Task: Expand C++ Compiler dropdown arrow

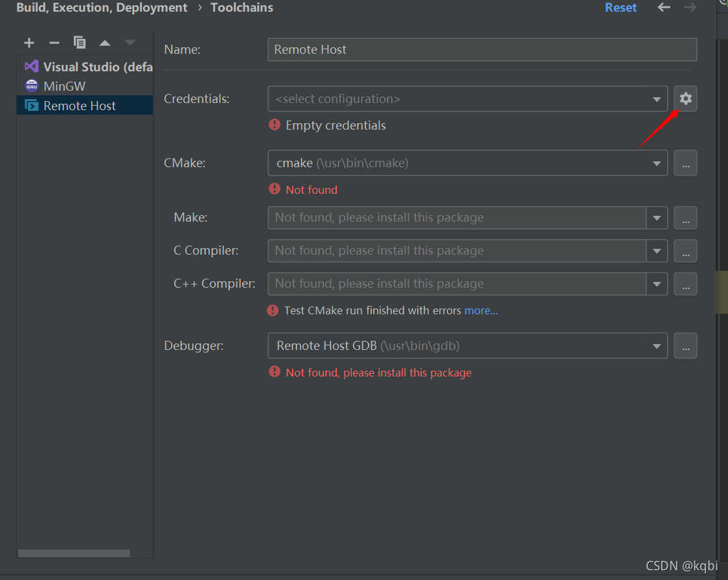Action: coord(657,284)
